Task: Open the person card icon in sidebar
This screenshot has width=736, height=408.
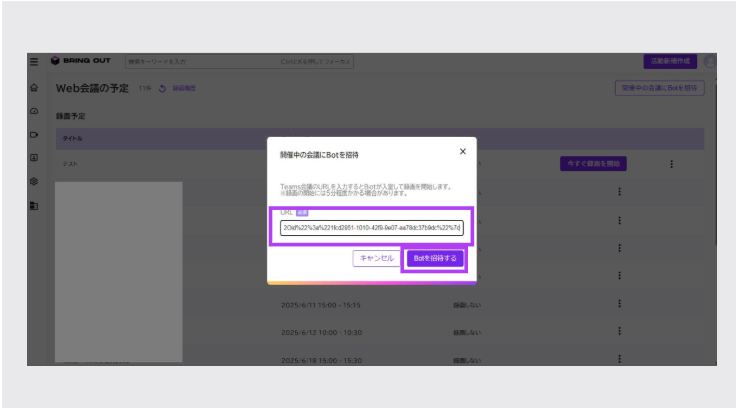Action: (x=34, y=158)
